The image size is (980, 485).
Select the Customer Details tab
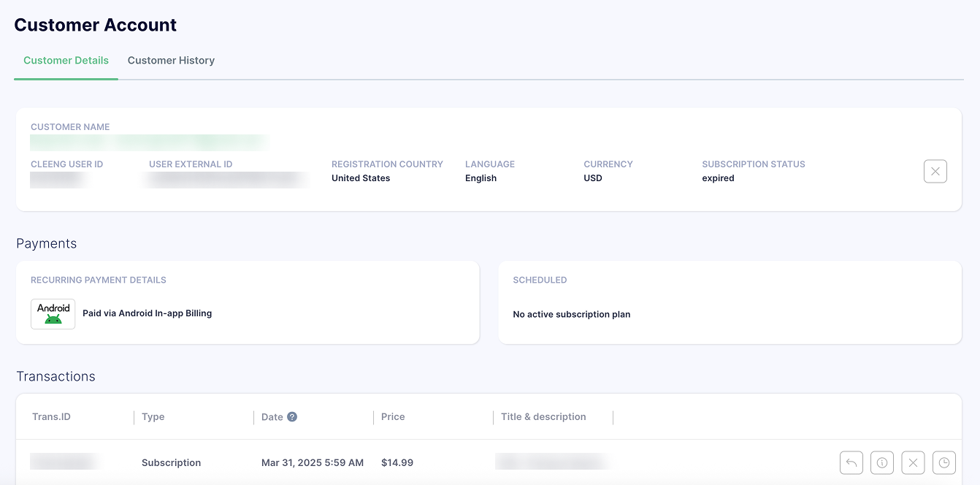pos(66,61)
